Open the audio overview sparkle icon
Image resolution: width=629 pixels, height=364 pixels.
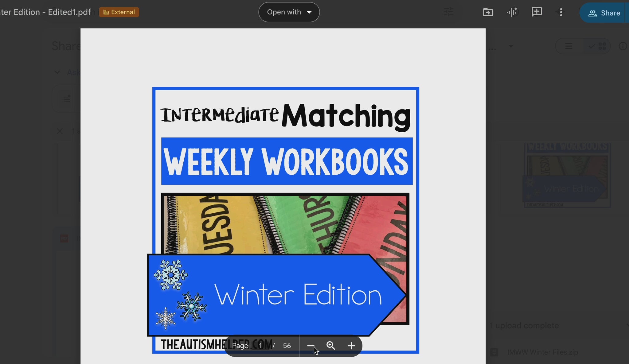[x=512, y=12]
